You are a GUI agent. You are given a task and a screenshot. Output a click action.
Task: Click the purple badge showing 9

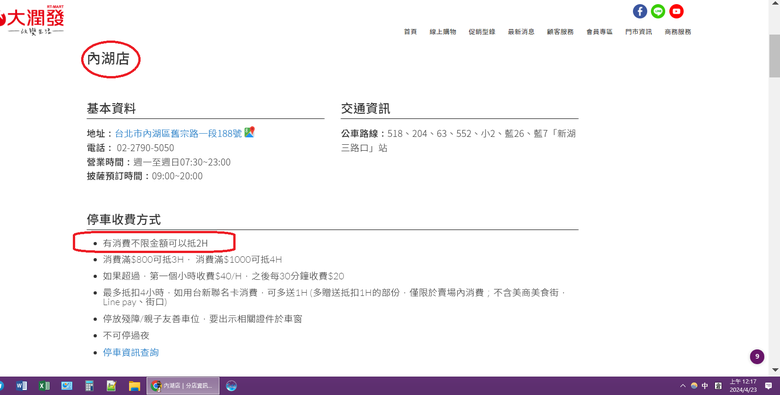[757, 356]
